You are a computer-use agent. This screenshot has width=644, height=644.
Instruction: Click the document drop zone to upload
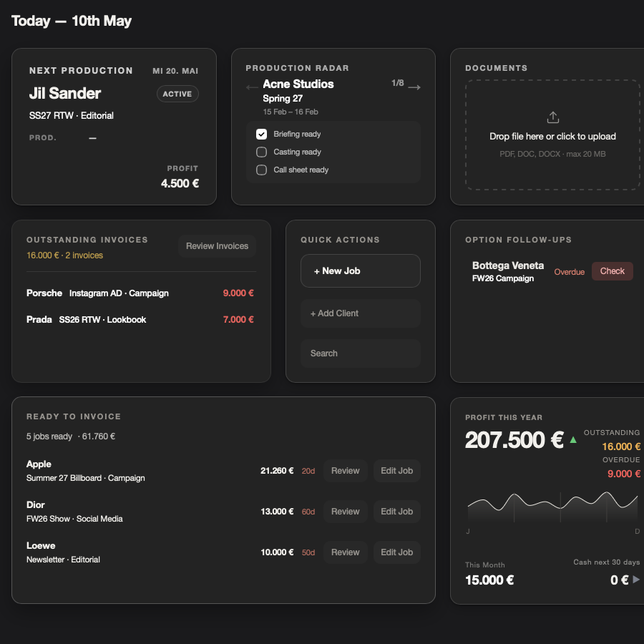(553, 135)
